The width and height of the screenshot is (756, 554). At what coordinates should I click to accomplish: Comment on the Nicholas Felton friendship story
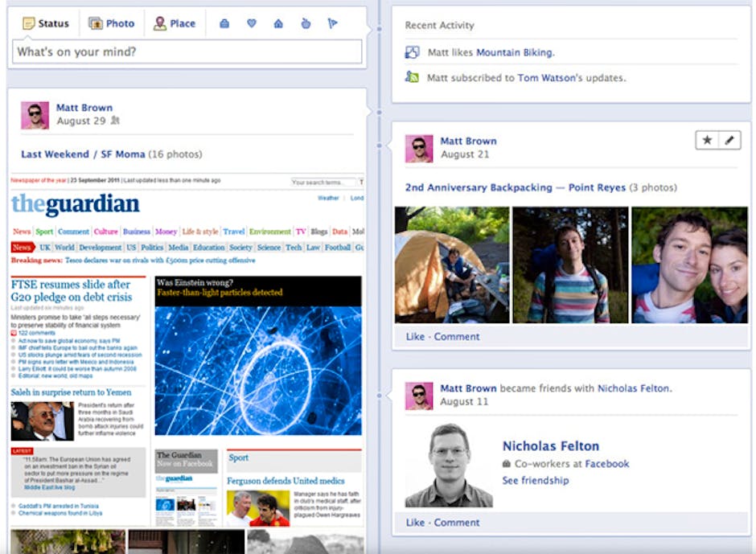[x=457, y=523]
